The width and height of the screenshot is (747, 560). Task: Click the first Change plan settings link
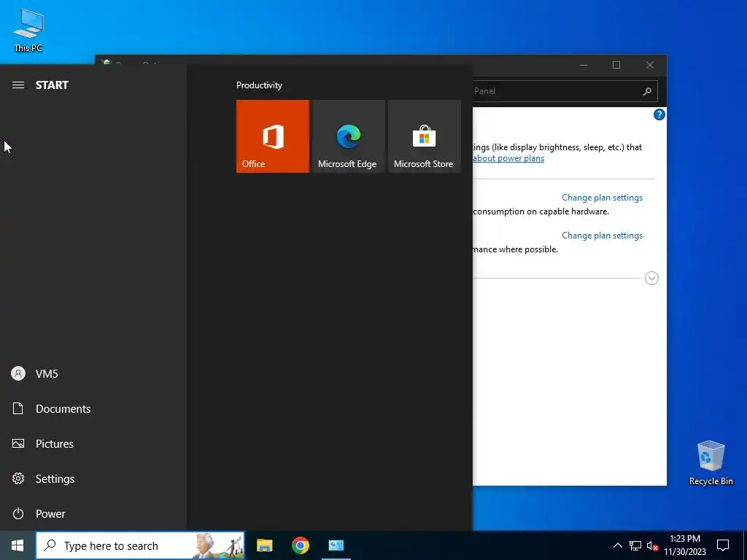tap(602, 198)
